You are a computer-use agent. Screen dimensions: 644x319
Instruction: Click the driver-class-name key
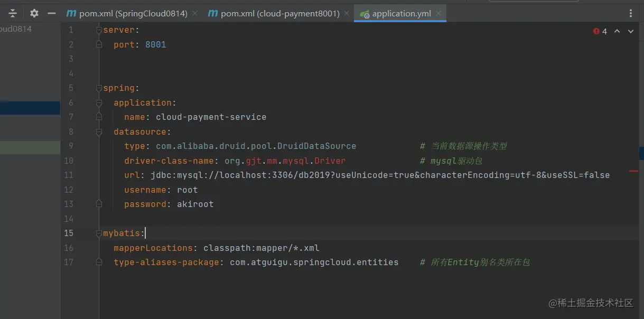pos(169,161)
